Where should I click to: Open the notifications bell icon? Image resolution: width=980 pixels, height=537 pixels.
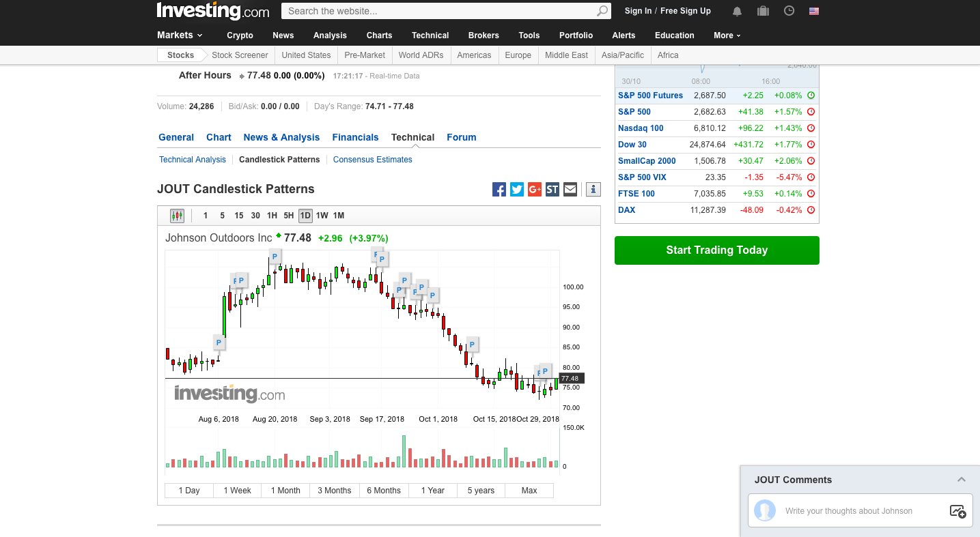click(x=737, y=11)
